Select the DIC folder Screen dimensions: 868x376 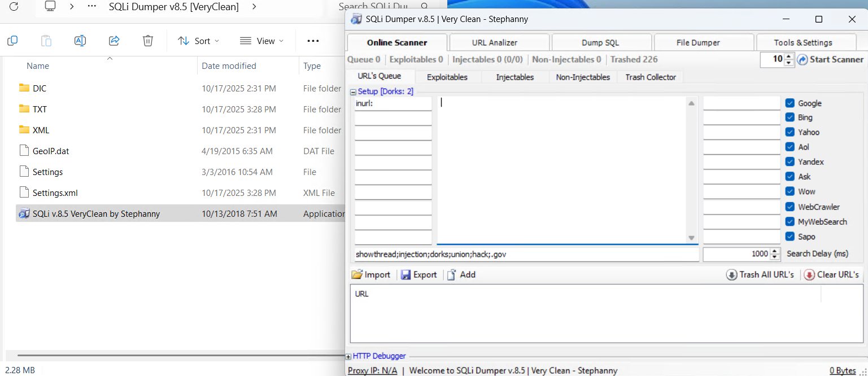coord(40,88)
